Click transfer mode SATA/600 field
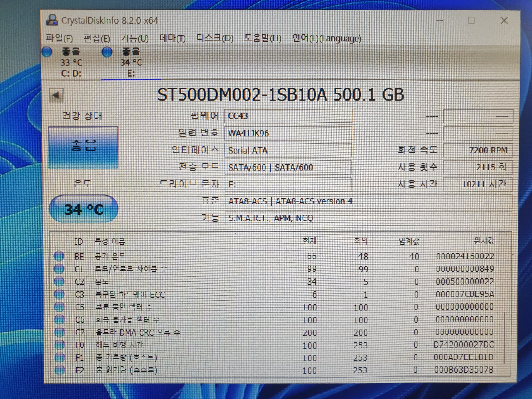The image size is (532, 399). [288, 167]
